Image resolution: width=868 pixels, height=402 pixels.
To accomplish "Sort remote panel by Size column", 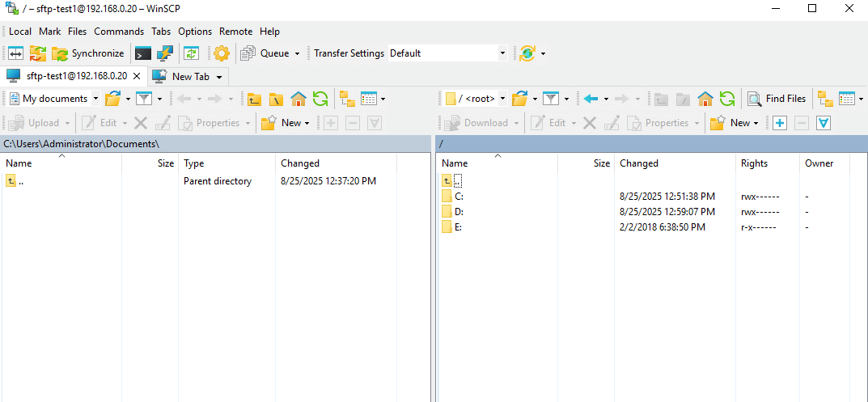I will [x=586, y=163].
